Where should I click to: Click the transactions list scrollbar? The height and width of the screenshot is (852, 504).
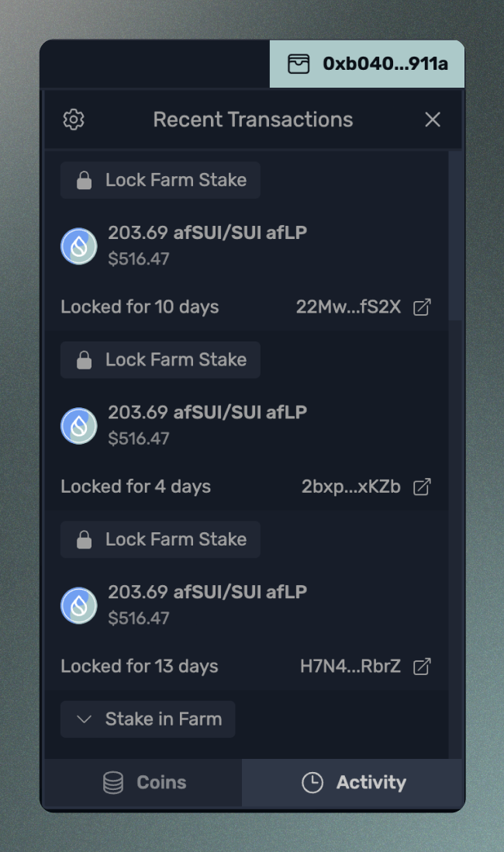tap(455, 234)
